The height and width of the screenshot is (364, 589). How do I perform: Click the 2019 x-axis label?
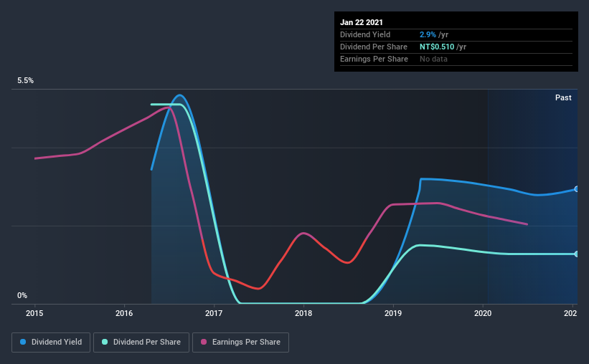coord(393,313)
